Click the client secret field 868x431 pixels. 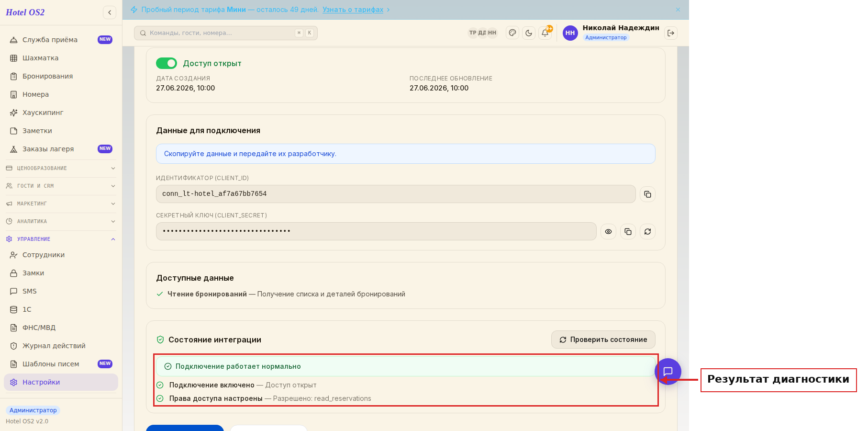click(376, 231)
